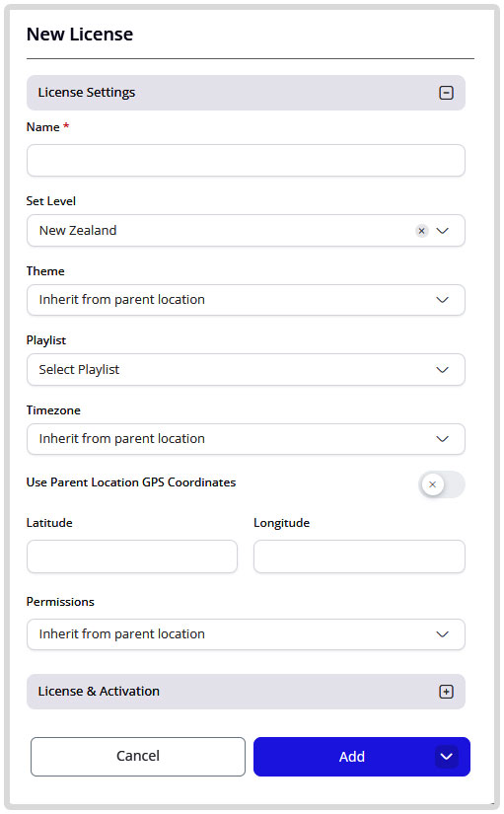504x814 pixels.
Task: Open the Select Playlist dropdown
Action: tap(246, 370)
